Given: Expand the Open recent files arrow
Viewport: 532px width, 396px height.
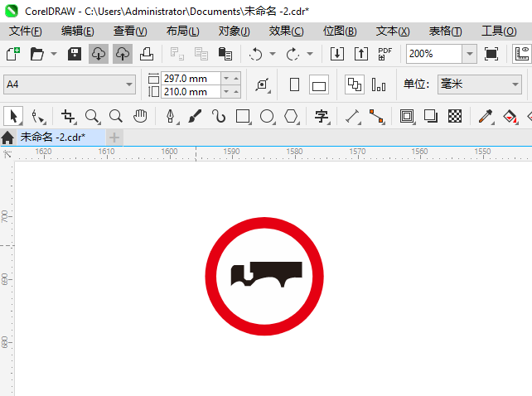Looking at the screenshot, I should point(54,54).
